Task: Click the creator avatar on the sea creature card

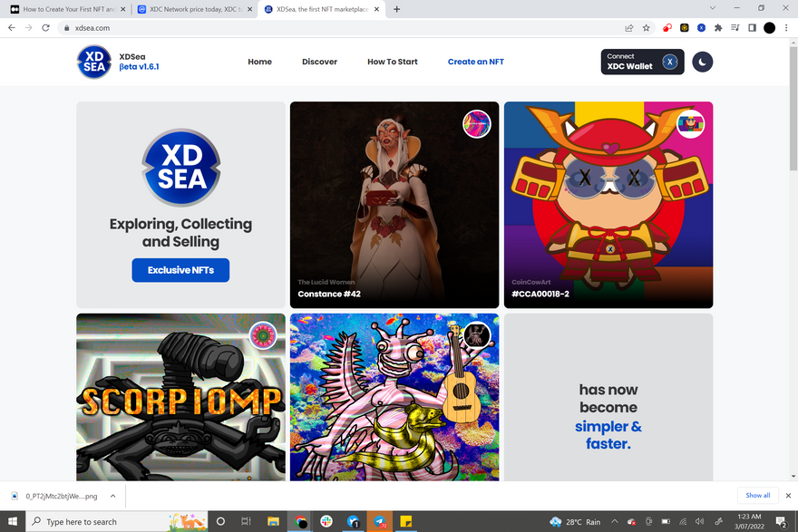Action: click(x=477, y=335)
